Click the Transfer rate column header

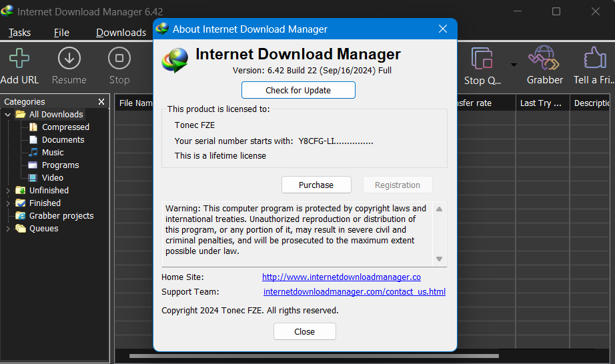(486, 103)
